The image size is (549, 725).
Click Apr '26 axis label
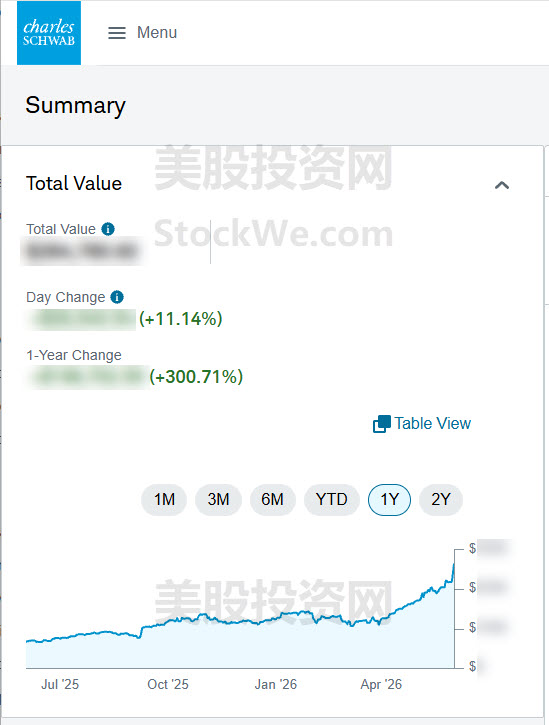[381, 684]
